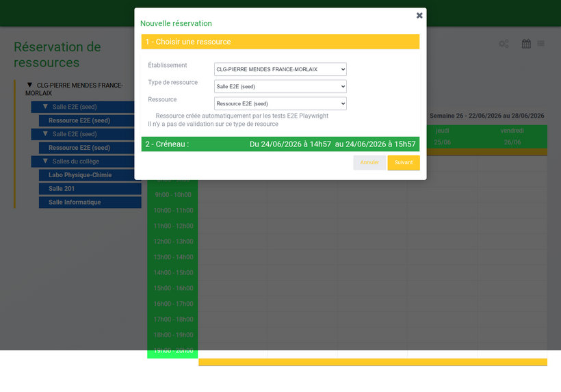561x392 pixels.
Task: Collapse the CLG-PIERRE MENDES FRANCE-MORLAIX tree arrow
Action: point(29,85)
